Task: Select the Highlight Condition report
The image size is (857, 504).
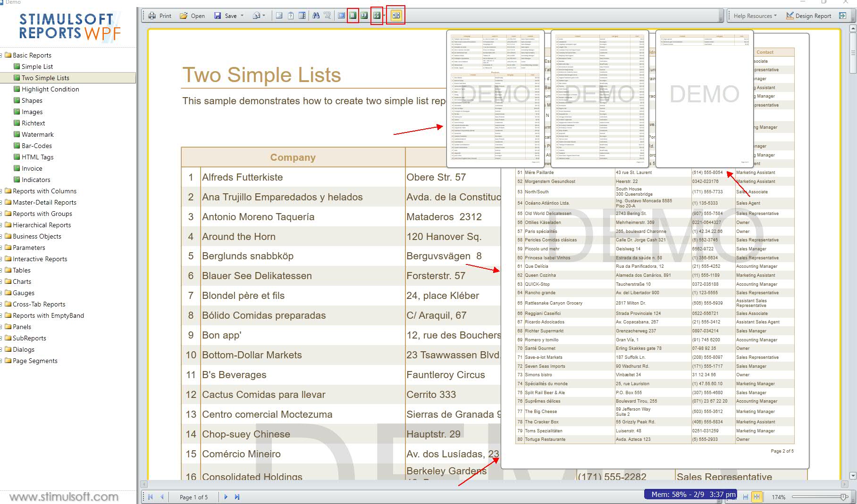Action: [x=50, y=89]
